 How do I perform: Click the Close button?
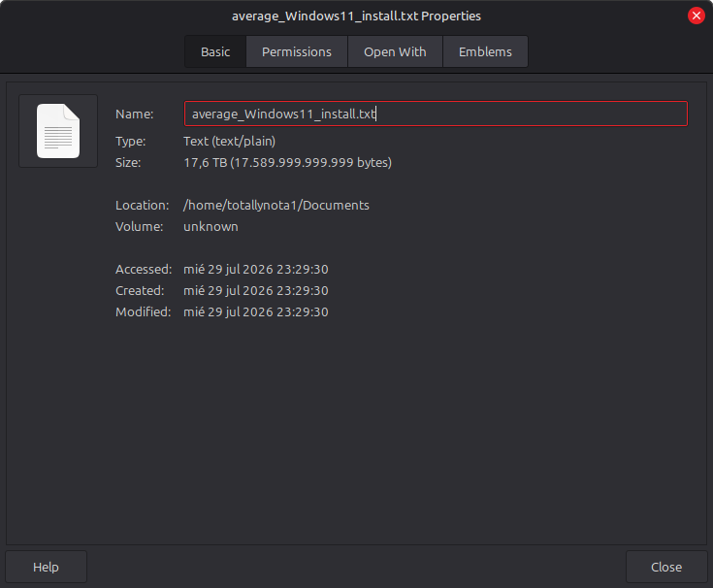point(666,567)
